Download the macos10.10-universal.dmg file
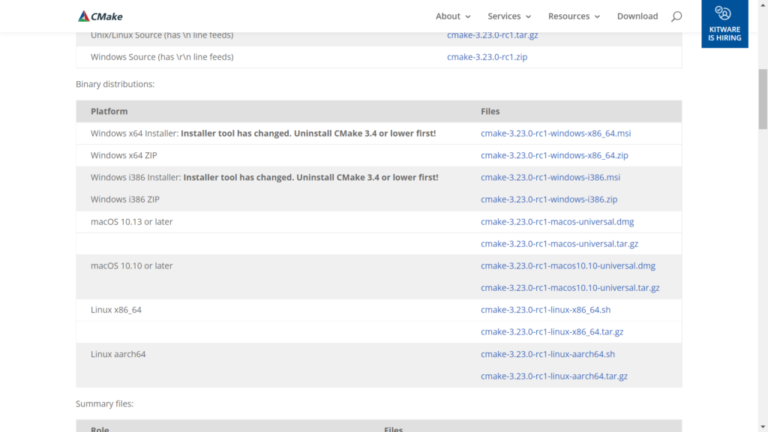Image resolution: width=768 pixels, height=432 pixels. (x=567, y=266)
